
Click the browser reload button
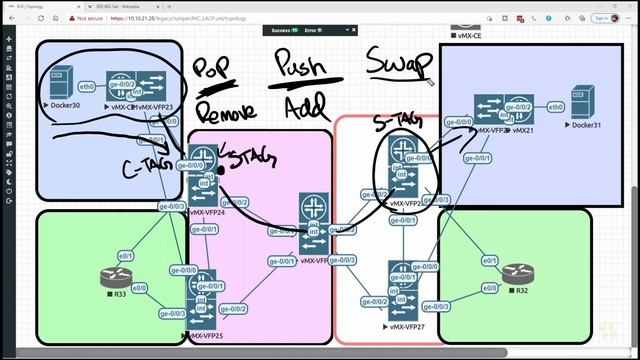(41, 18)
